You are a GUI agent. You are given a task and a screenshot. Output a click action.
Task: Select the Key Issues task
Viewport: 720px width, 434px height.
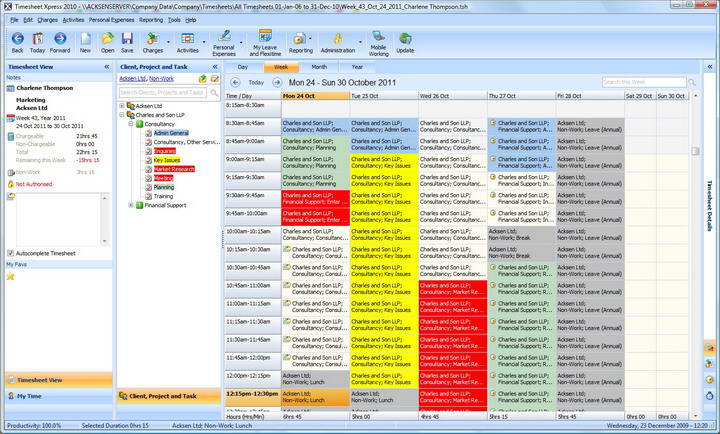click(x=167, y=160)
